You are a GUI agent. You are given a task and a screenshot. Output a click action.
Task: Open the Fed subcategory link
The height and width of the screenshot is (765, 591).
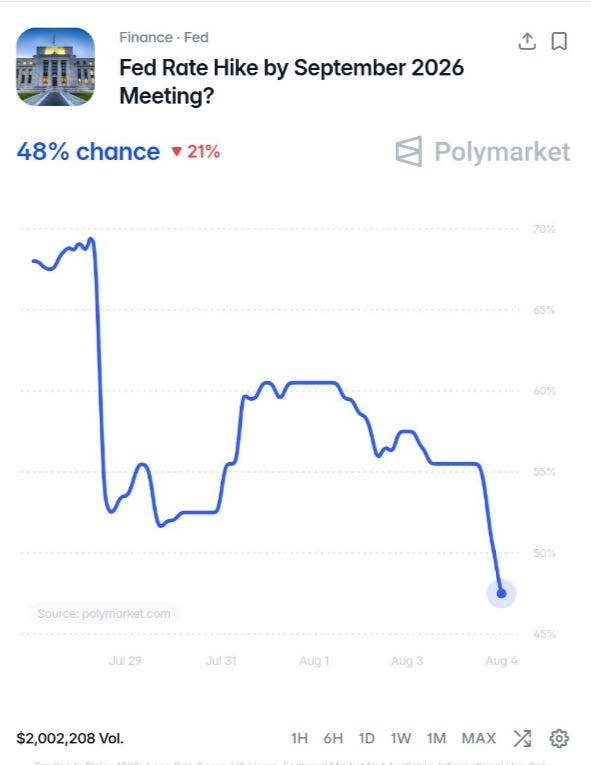196,38
